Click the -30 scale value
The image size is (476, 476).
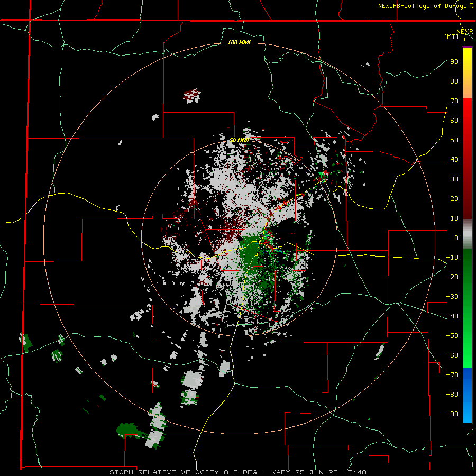point(452,297)
